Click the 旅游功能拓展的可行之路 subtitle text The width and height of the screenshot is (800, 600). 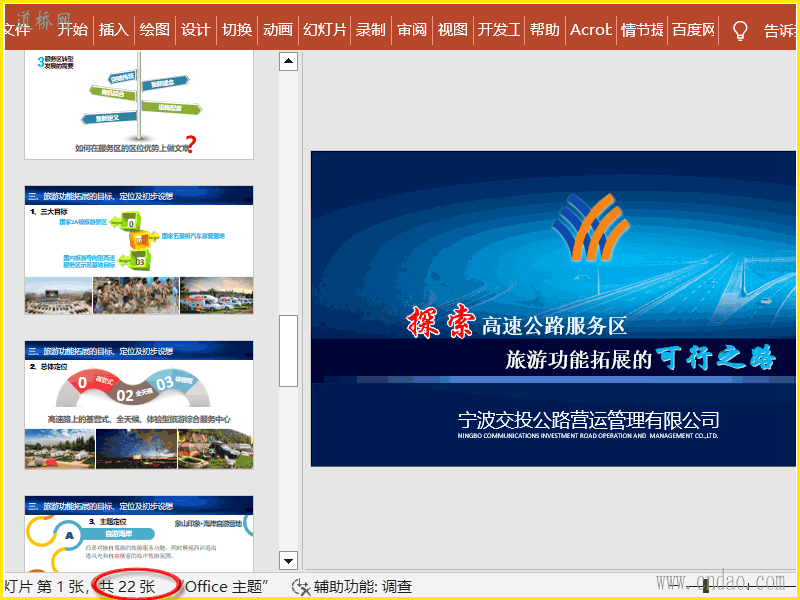tap(641, 358)
